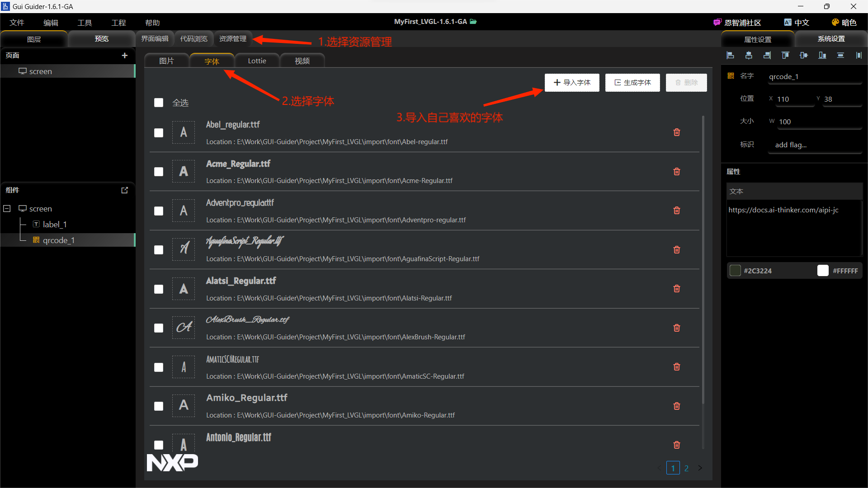Viewport: 868px width, 488px height.
Task: Open the add flag dropdown field
Action: [815, 145]
